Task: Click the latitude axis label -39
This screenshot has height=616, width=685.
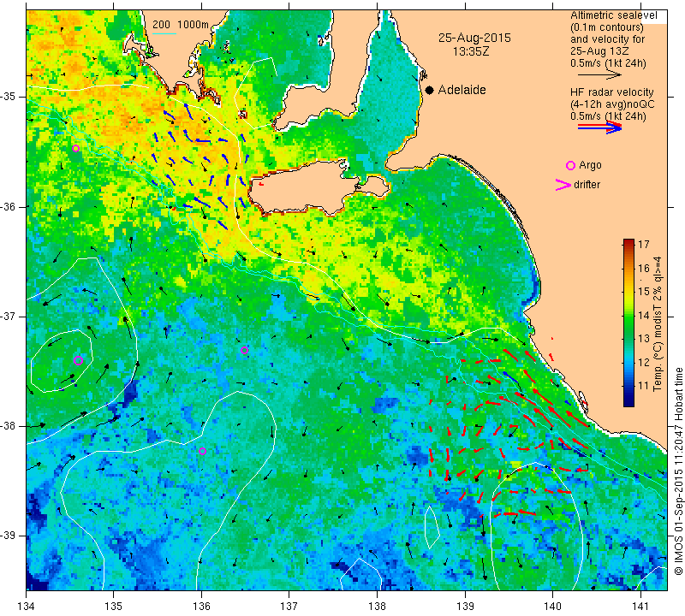Action: tap(10, 536)
